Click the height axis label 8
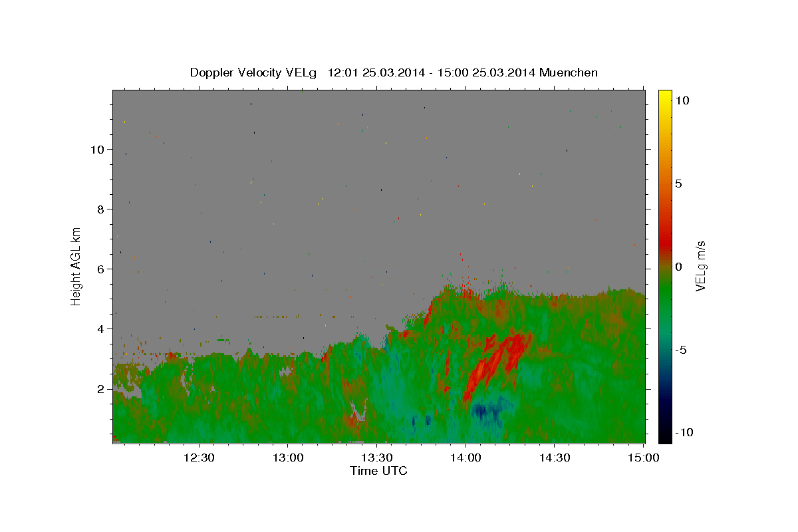Image resolution: width=798 pixels, height=532 pixels. tap(101, 209)
